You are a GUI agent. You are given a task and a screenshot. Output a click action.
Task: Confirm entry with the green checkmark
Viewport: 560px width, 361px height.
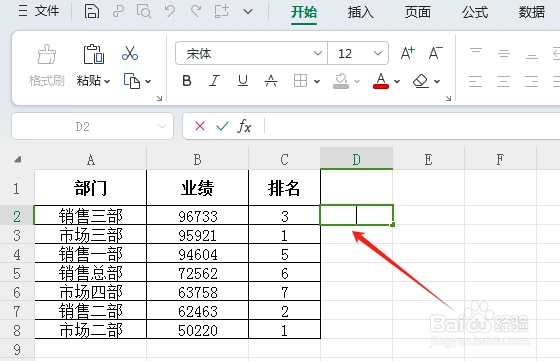tap(222, 126)
